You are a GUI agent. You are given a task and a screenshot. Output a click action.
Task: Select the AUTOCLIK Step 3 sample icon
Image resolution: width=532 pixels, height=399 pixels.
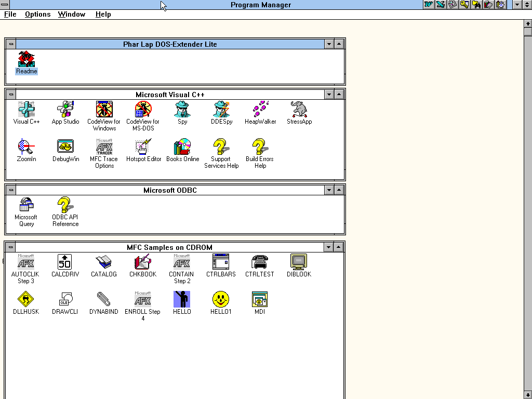[x=26, y=262]
